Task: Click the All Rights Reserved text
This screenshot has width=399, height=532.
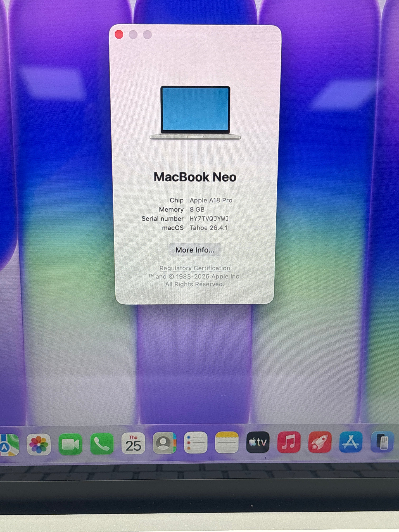Action: pyautogui.click(x=195, y=284)
